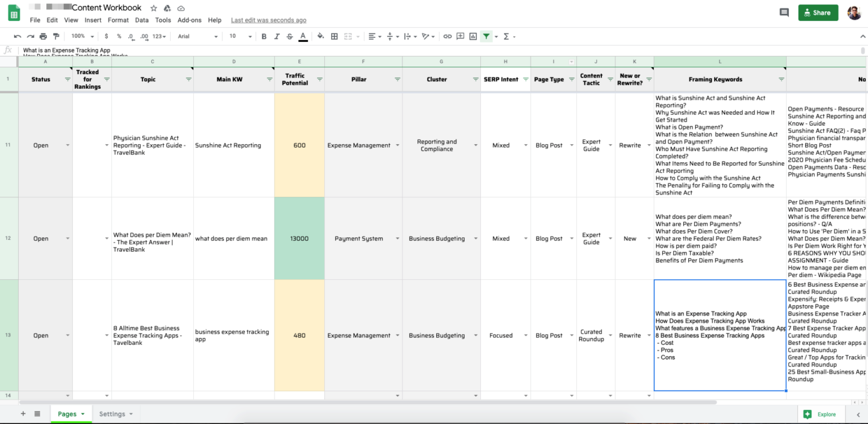Open the Insert menu
The image size is (868, 424).
93,20
